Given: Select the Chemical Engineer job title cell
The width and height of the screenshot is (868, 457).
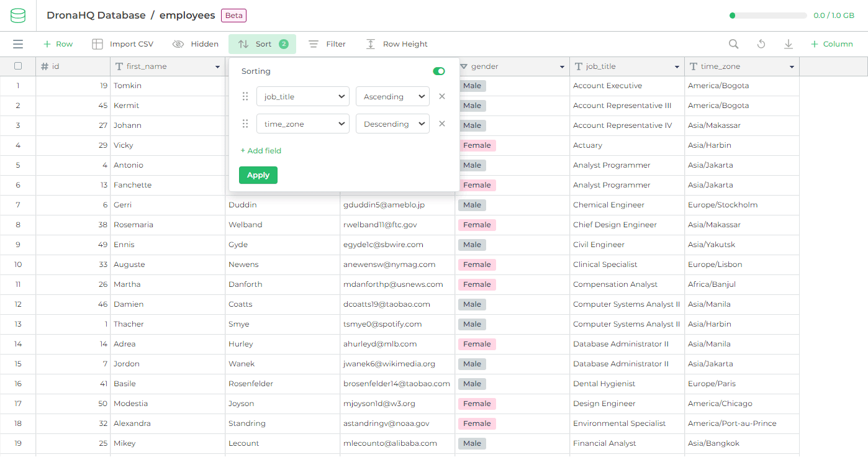Looking at the screenshot, I should pyautogui.click(x=627, y=205).
